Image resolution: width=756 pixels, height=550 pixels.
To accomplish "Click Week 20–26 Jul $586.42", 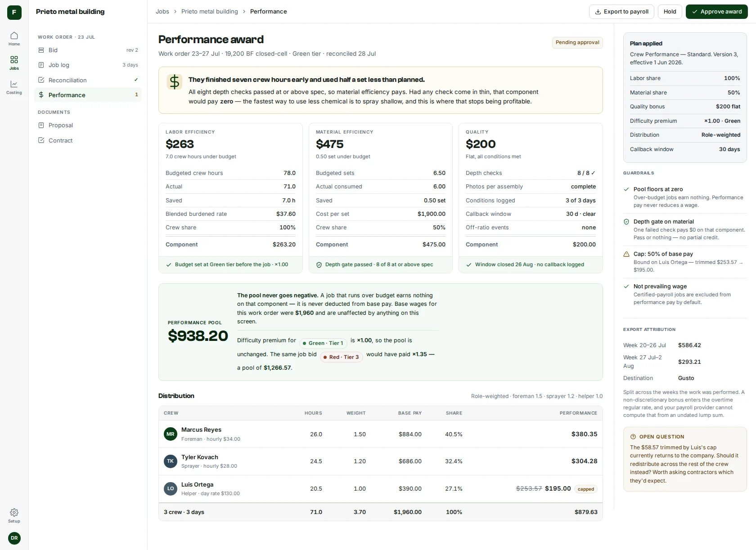I will (x=689, y=345).
